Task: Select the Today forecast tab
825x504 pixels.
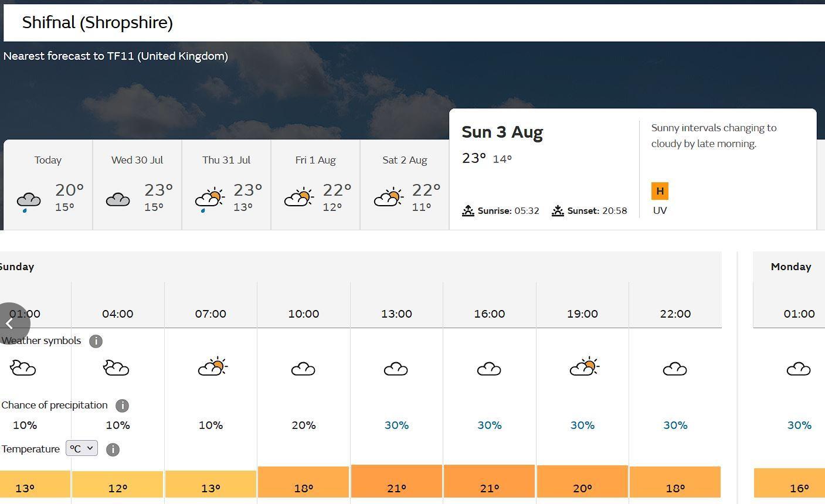Action: click(48, 185)
